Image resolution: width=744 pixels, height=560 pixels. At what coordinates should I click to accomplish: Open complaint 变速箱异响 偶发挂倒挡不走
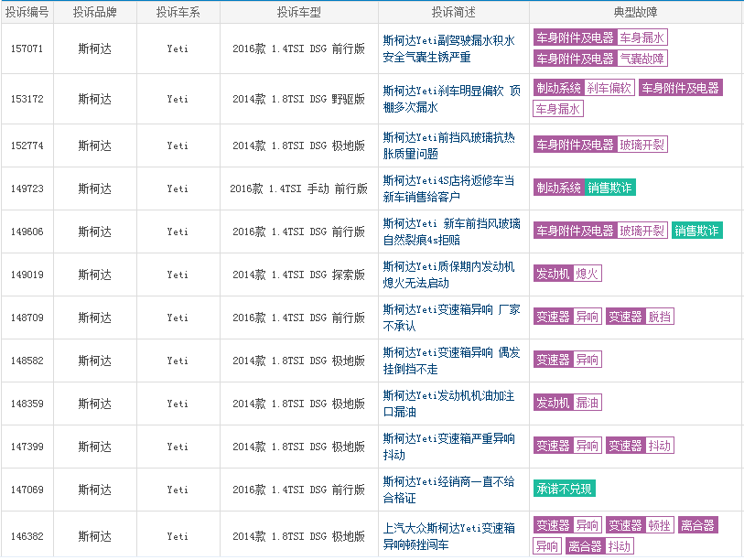(451, 361)
